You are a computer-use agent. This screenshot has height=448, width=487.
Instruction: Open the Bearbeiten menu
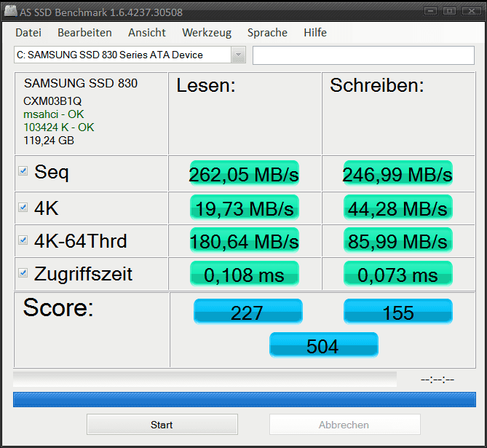(x=84, y=32)
